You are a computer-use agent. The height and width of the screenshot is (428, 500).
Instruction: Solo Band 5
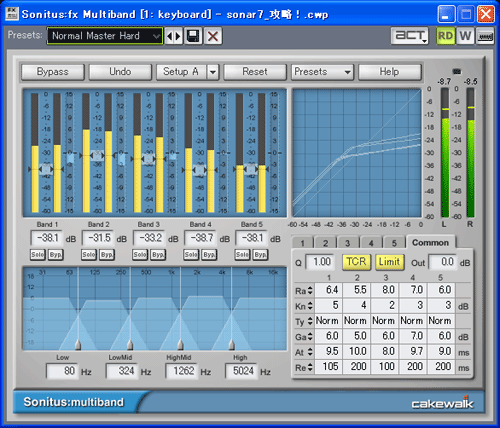point(242,255)
